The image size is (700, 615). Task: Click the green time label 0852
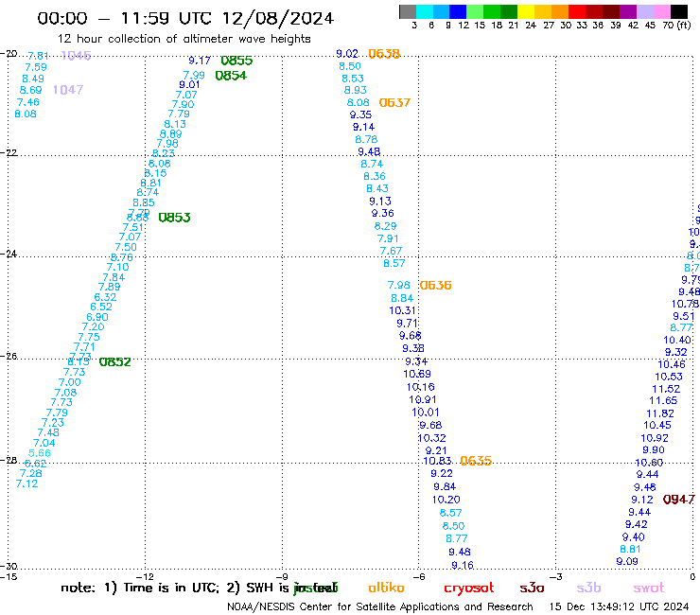[x=114, y=361]
